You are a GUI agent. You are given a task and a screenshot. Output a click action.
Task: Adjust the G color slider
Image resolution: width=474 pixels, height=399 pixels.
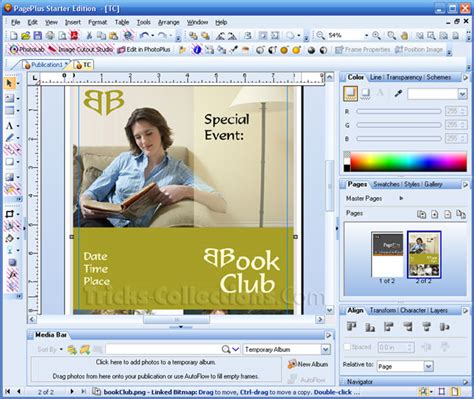(x=398, y=125)
